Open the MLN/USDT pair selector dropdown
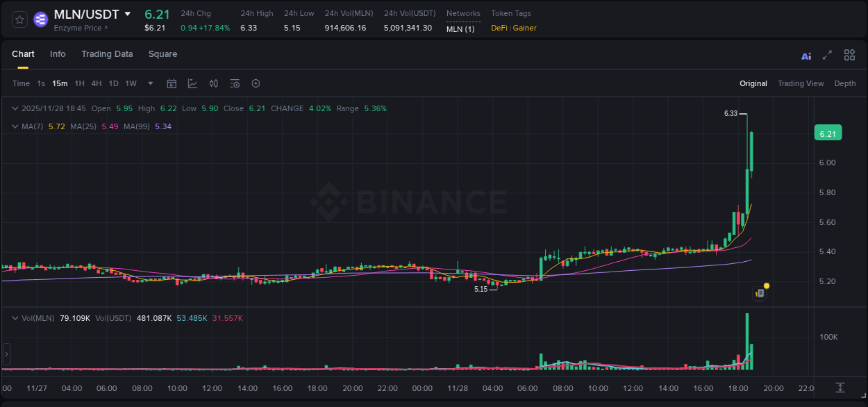 [x=127, y=13]
